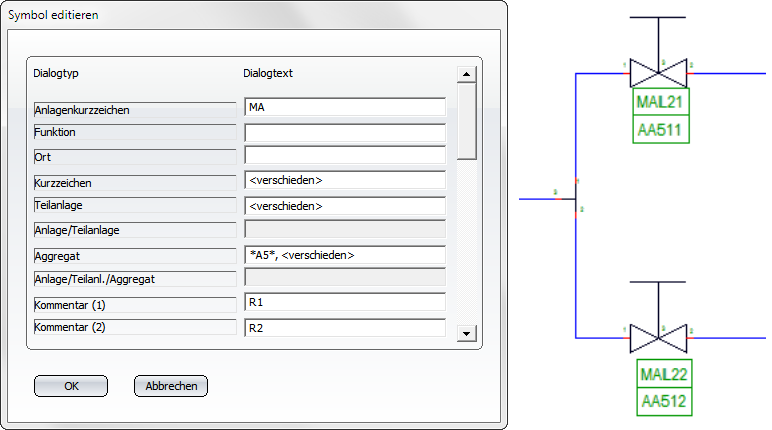Click the Aggregat field with *A5*
The image size is (772, 430).
tap(345, 255)
